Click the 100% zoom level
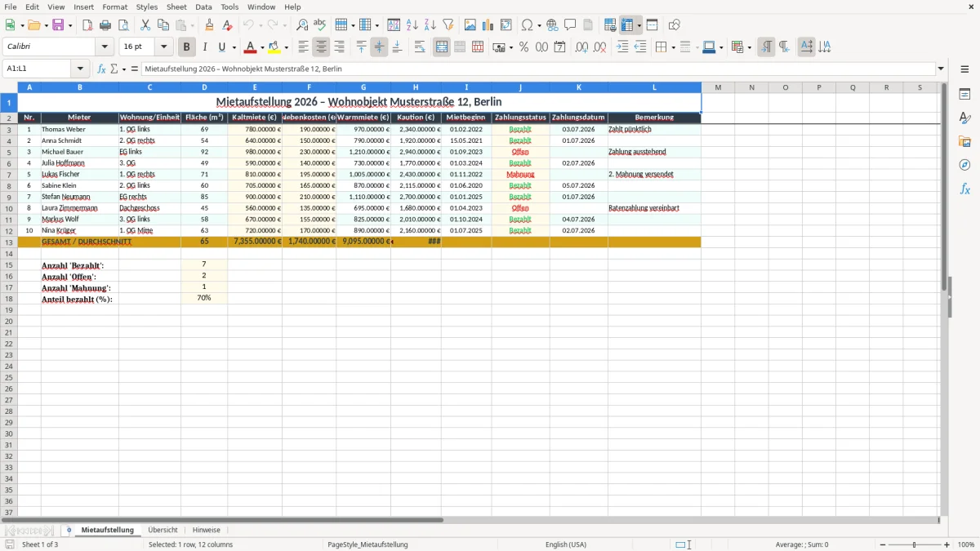This screenshot has width=980, height=551. [966, 544]
